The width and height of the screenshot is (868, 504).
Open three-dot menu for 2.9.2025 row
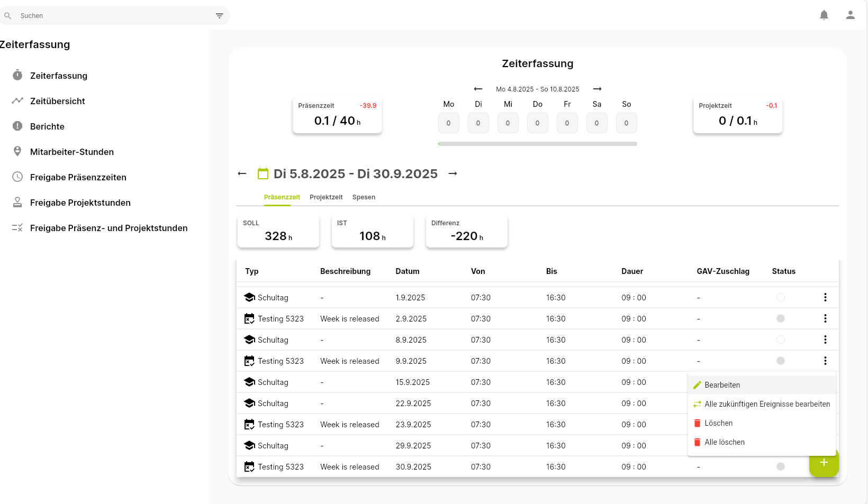[825, 318]
